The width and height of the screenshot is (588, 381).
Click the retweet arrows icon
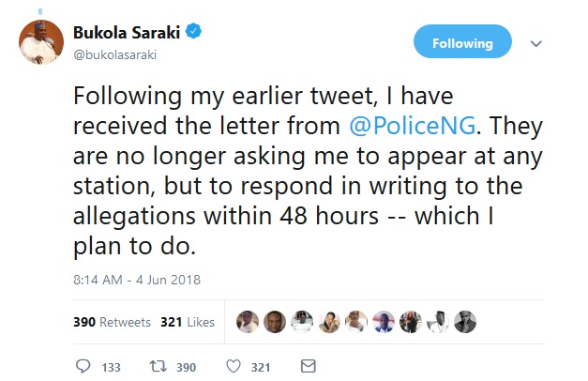(x=158, y=366)
